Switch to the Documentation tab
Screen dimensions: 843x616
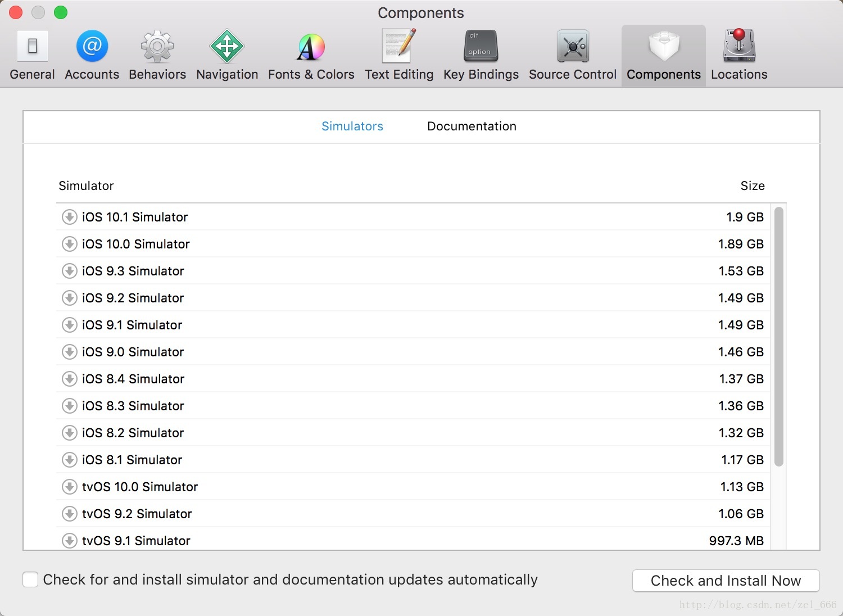(472, 126)
